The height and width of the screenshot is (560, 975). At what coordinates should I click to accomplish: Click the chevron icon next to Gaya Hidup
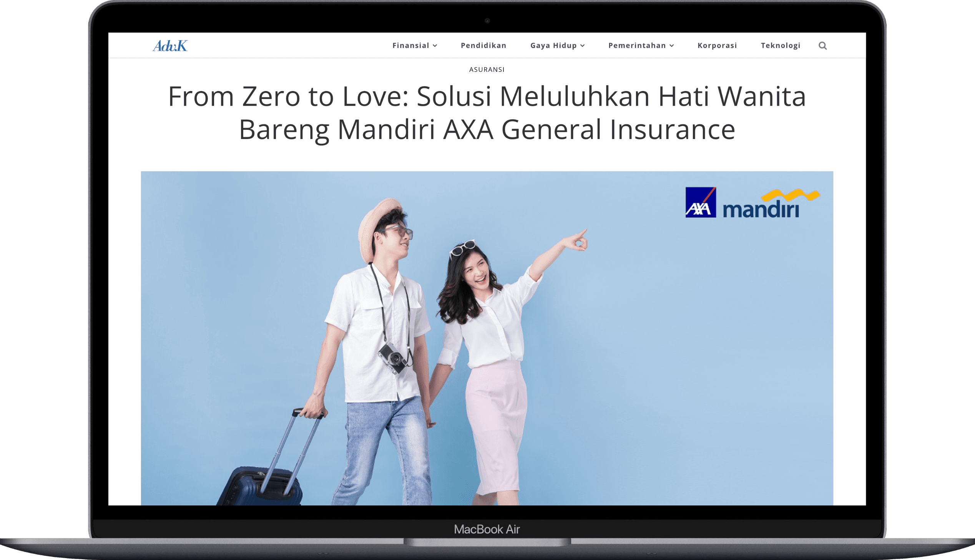click(583, 46)
